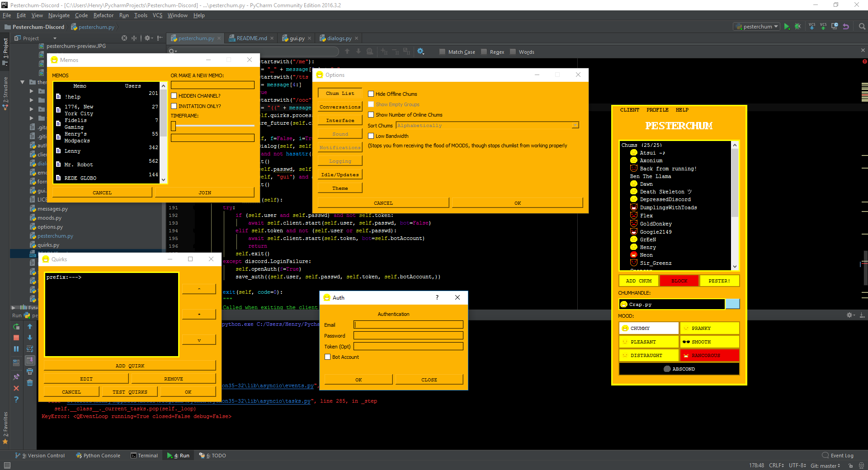Open Sort Chums Alphabetically dropdown
868x470 pixels.
coord(487,125)
